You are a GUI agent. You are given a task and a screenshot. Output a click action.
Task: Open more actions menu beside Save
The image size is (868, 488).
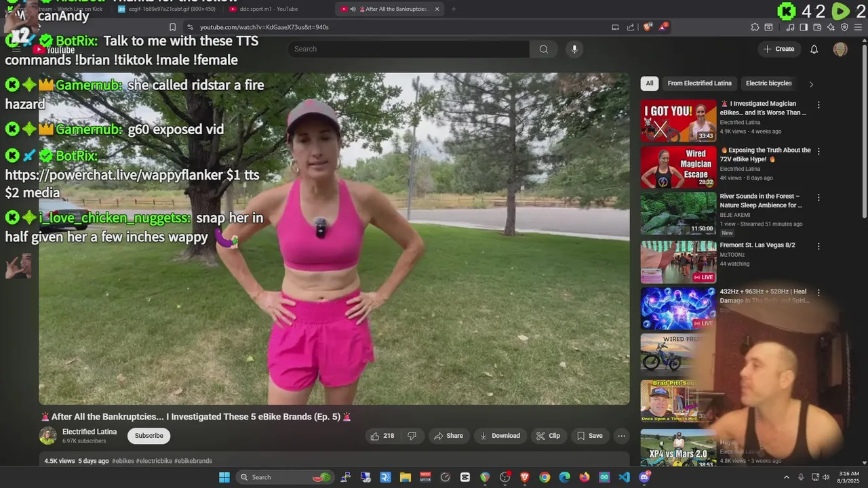pos(621,436)
